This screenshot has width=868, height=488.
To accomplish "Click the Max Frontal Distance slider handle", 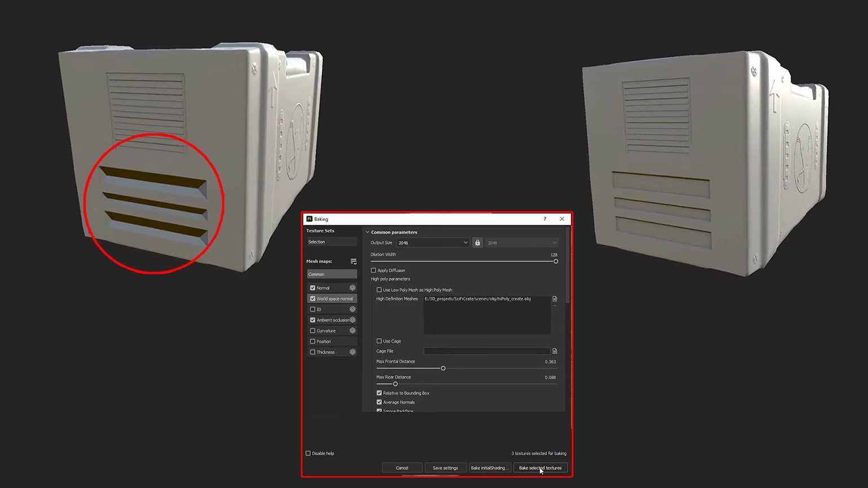I will 443,369.
